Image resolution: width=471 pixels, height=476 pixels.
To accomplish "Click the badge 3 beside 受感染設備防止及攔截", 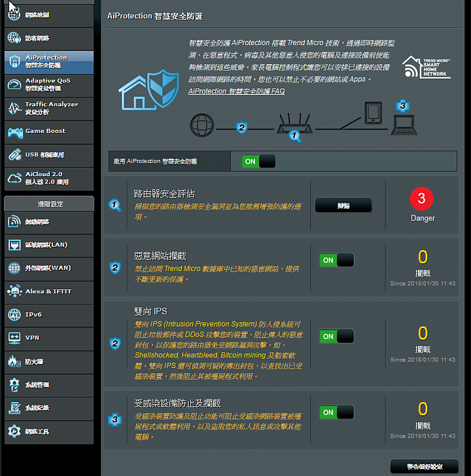I will coord(115,420).
